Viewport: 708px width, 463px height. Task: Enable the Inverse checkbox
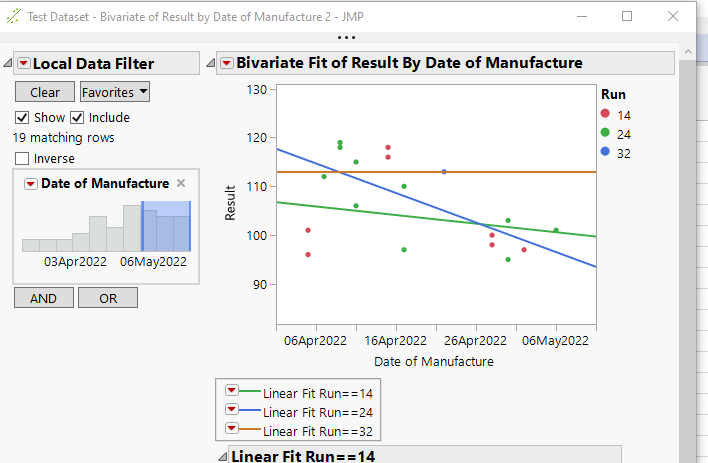[22, 158]
